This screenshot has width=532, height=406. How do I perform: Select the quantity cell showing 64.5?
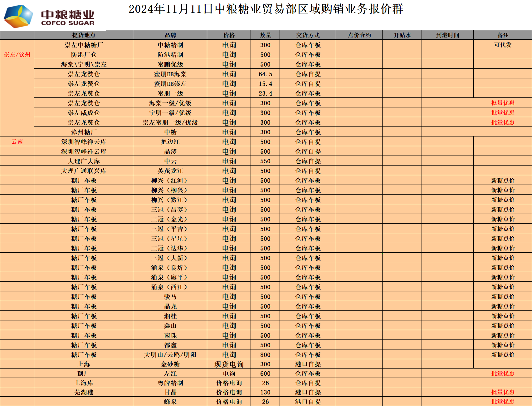click(265, 74)
